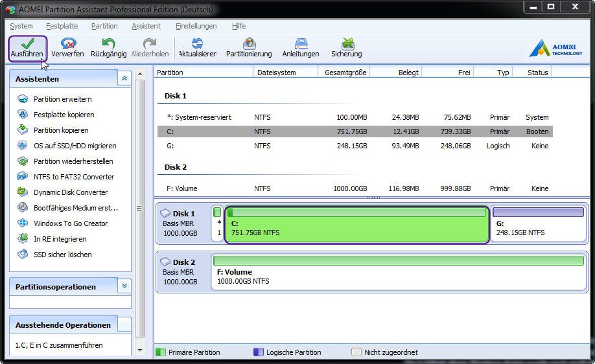This screenshot has height=364, width=595.
Task: Start the Festplatte kopieren wizard
Action: coord(64,115)
